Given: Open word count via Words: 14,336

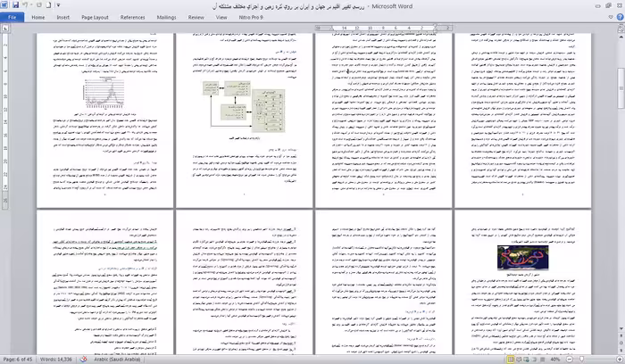Looking at the screenshot, I should click(56, 360).
